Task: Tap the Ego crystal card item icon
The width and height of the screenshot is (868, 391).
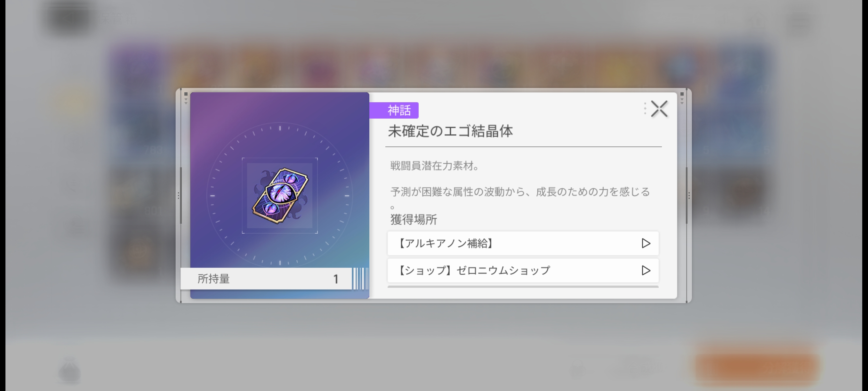Action: (x=280, y=196)
